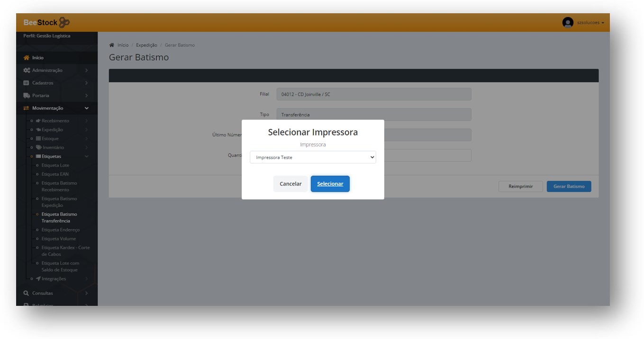Click the home icon in breadcrumb

pos(112,45)
